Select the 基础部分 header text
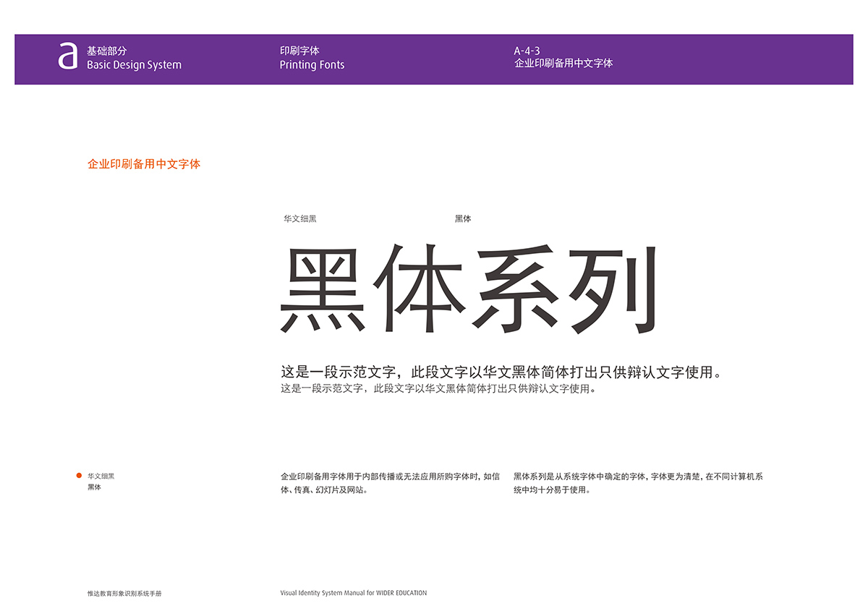The image size is (868, 614). point(106,51)
